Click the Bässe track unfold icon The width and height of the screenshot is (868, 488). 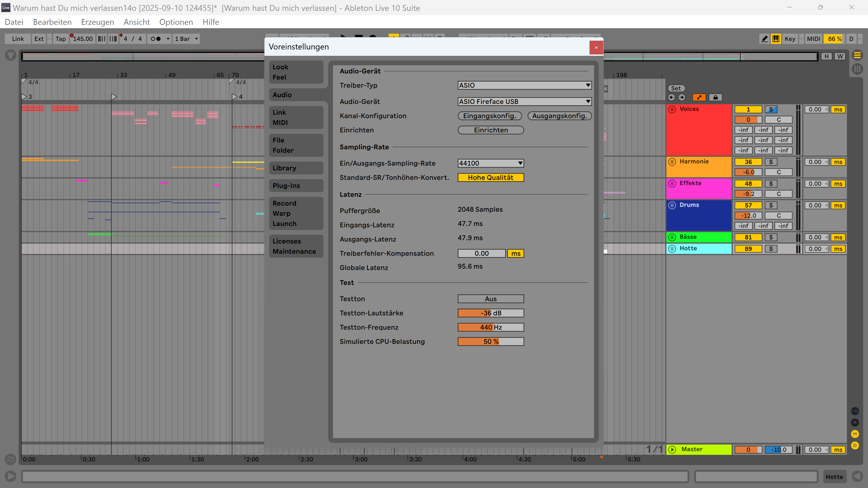point(672,237)
